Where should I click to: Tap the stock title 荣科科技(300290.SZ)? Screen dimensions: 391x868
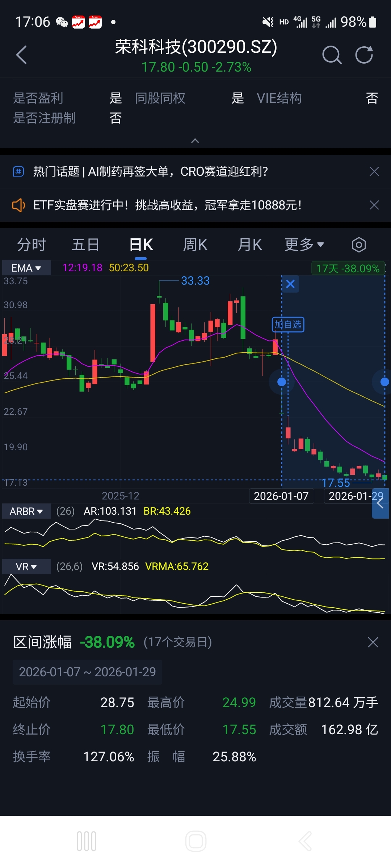(x=196, y=47)
